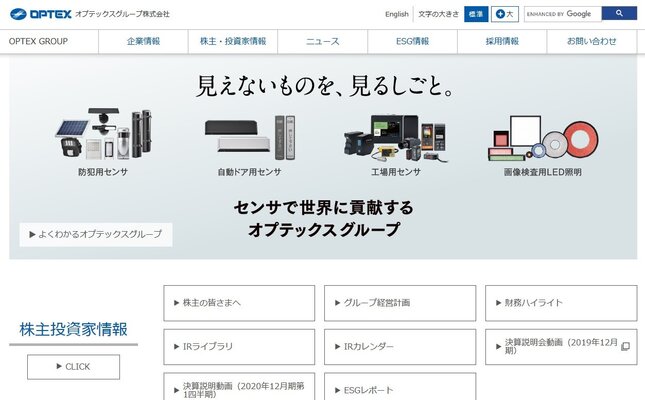Click the 工場用センサ product image
This screenshot has width=645, height=400.
pos(395,138)
